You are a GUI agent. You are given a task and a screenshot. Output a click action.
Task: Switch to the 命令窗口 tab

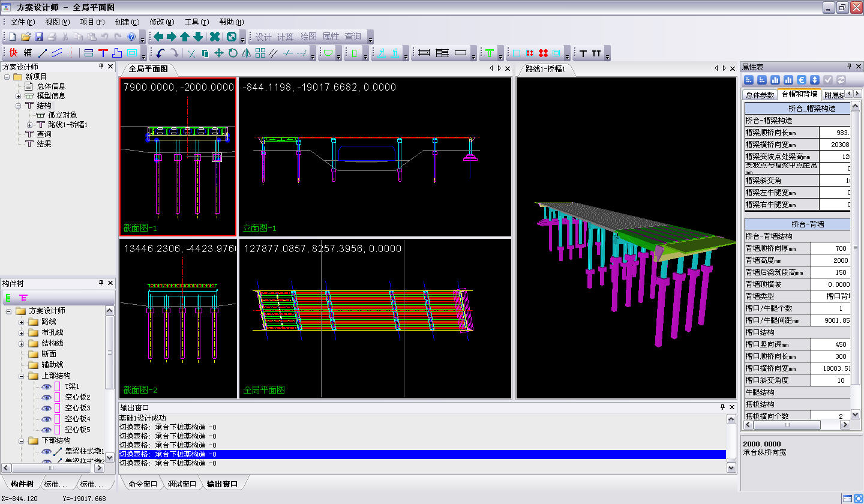click(x=143, y=484)
